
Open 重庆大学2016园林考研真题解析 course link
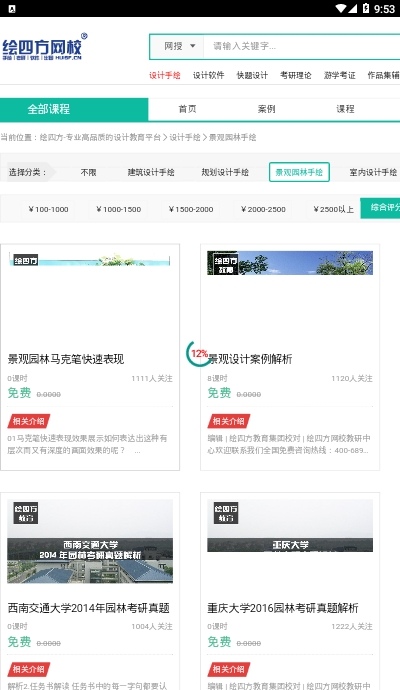283,608
